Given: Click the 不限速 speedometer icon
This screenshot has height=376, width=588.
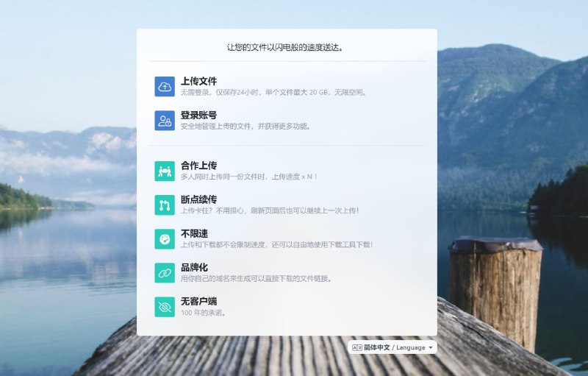Looking at the screenshot, I should click(165, 239).
